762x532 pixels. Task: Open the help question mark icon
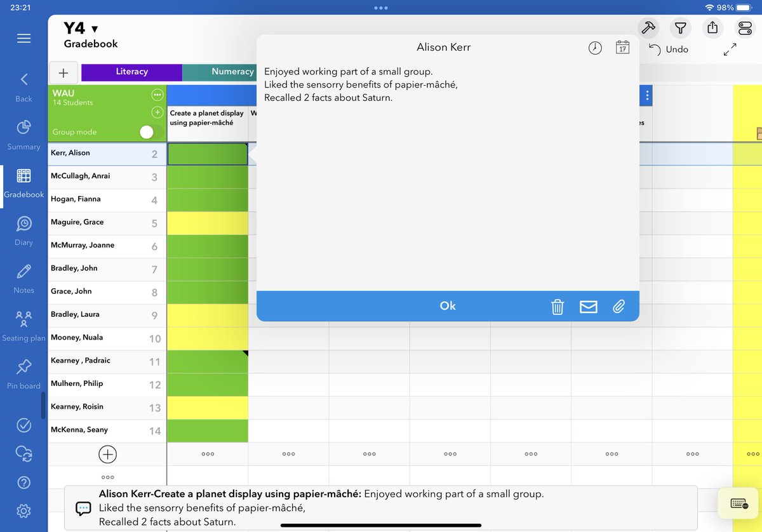23,482
